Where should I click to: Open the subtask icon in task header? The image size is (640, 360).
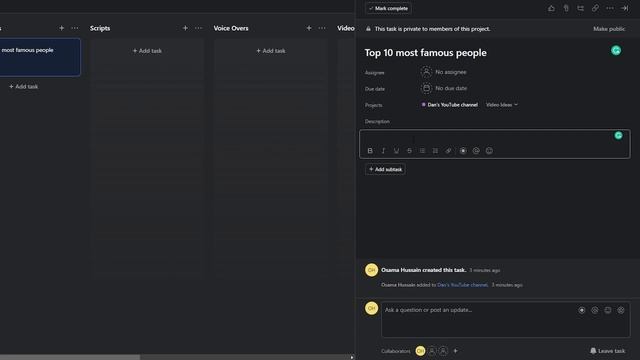(x=580, y=8)
